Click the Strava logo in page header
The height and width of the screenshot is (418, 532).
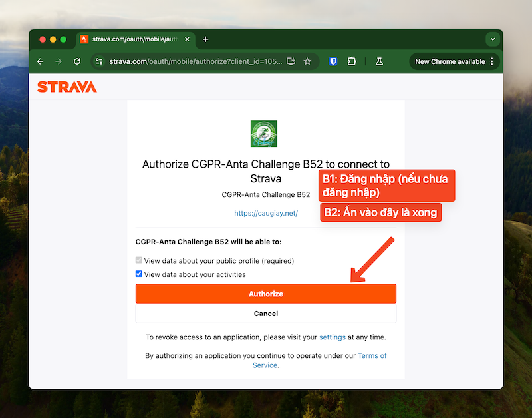[67, 87]
